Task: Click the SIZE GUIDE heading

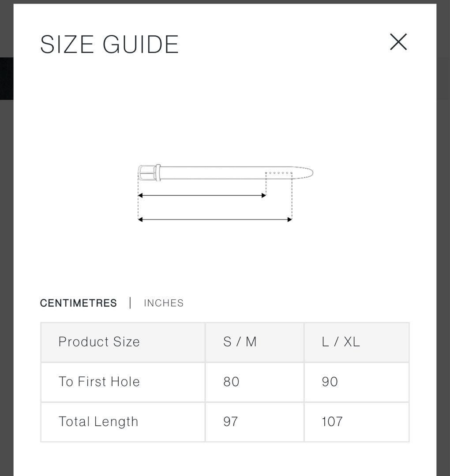Action: [x=109, y=45]
